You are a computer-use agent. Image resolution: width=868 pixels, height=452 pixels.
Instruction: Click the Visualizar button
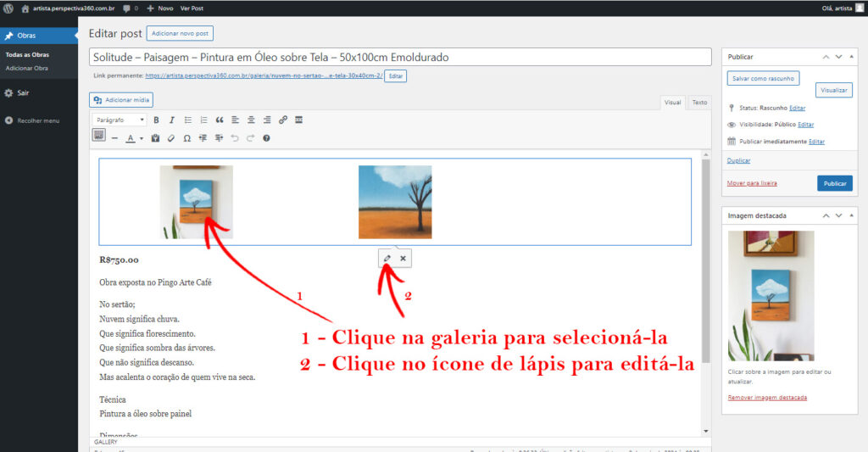pos(834,90)
